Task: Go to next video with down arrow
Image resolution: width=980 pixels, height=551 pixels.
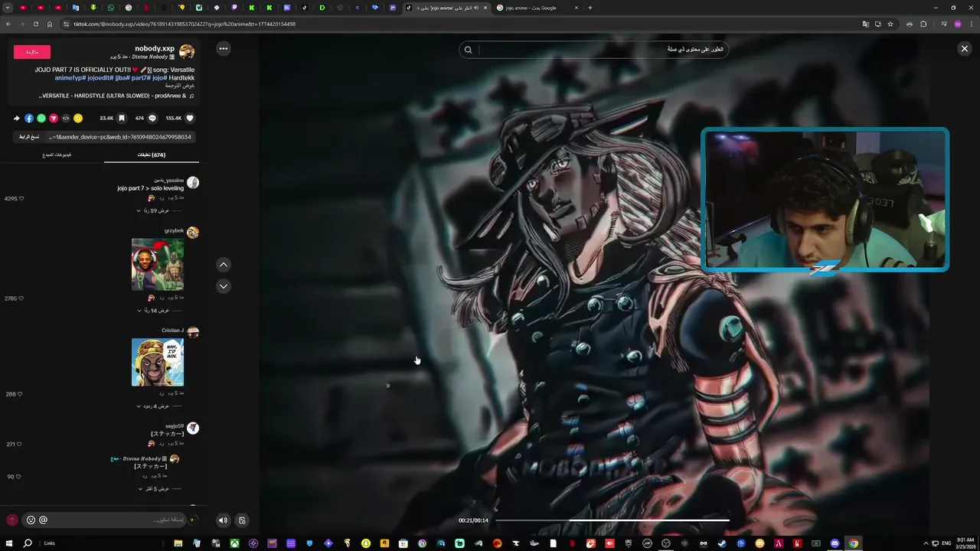Action: click(224, 286)
